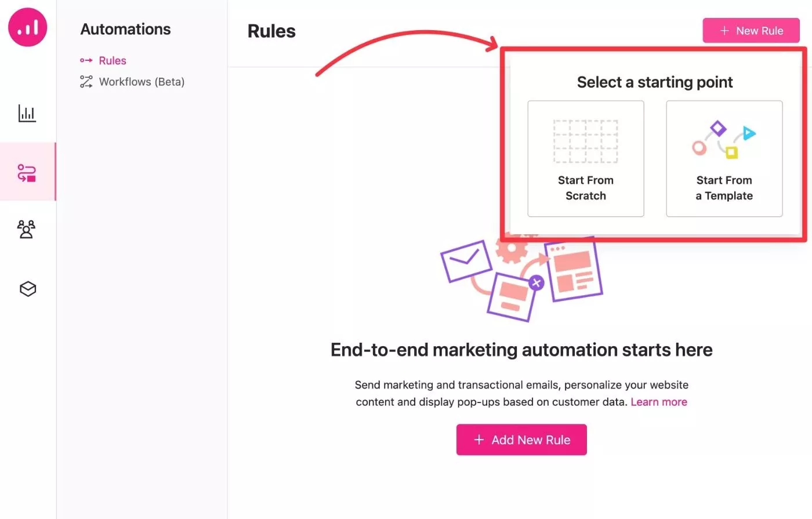Viewport: 812px width, 519px height.
Task: Follow the Learn more link
Action: point(659,402)
